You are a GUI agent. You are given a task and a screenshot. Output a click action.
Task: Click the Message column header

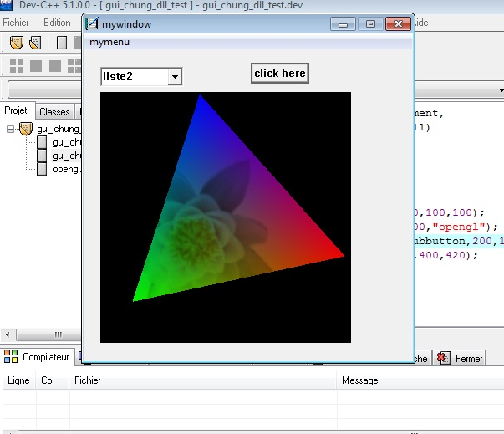359,380
